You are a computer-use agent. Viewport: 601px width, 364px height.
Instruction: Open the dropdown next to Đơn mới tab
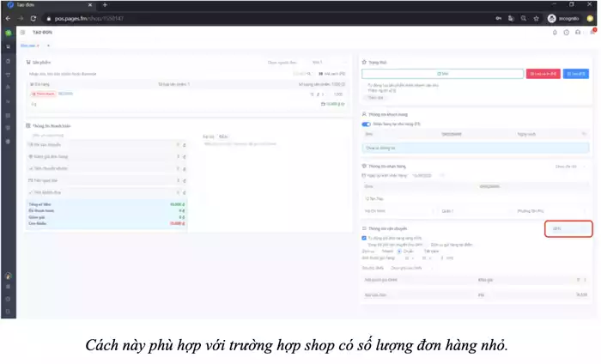coord(48,45)
